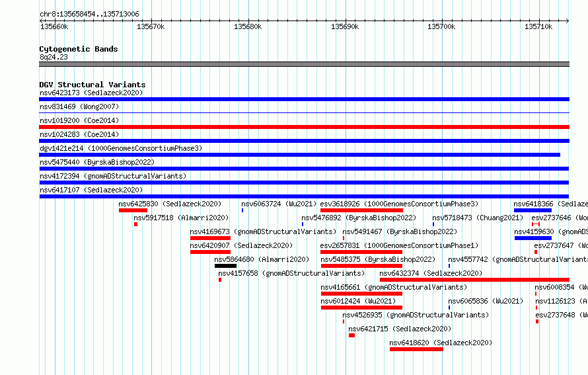Select nsv5485375 (ByrskaBishop2022) label

click(378, 259)
